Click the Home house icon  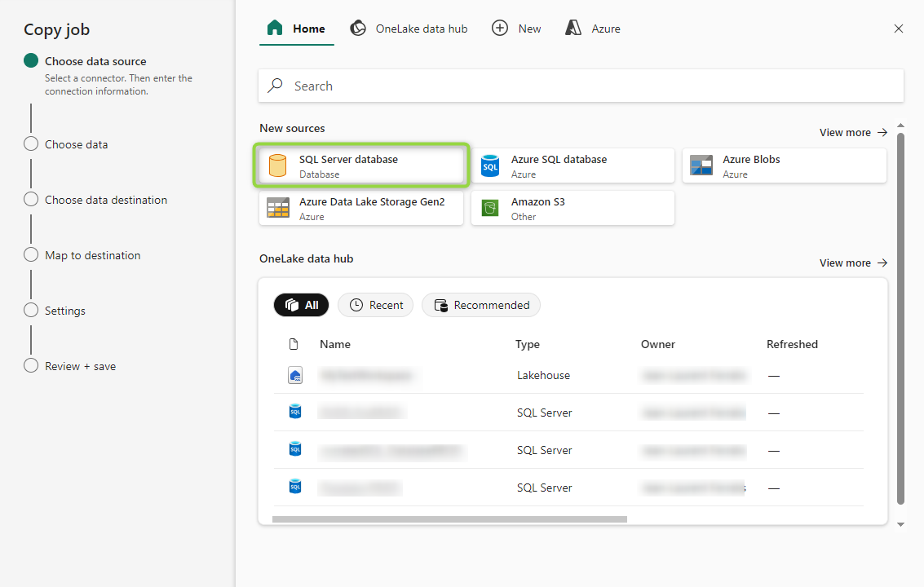[275, 28]
